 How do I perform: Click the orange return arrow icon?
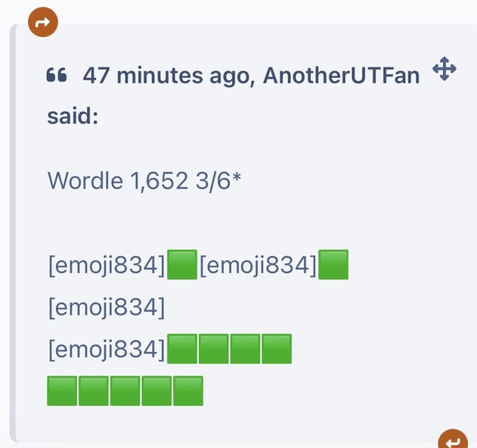pyautogui.click(x=453, y=442)
